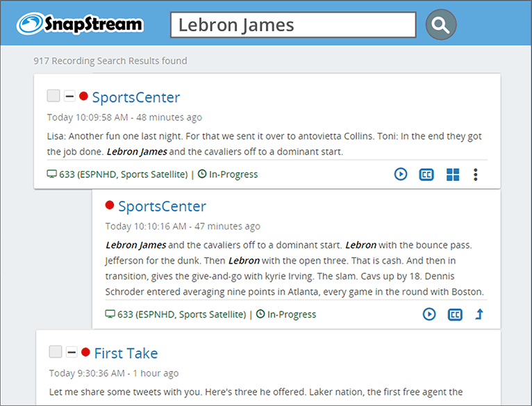Open closed captions for 10:09:58 AM SportsCenter

(426, 174)
